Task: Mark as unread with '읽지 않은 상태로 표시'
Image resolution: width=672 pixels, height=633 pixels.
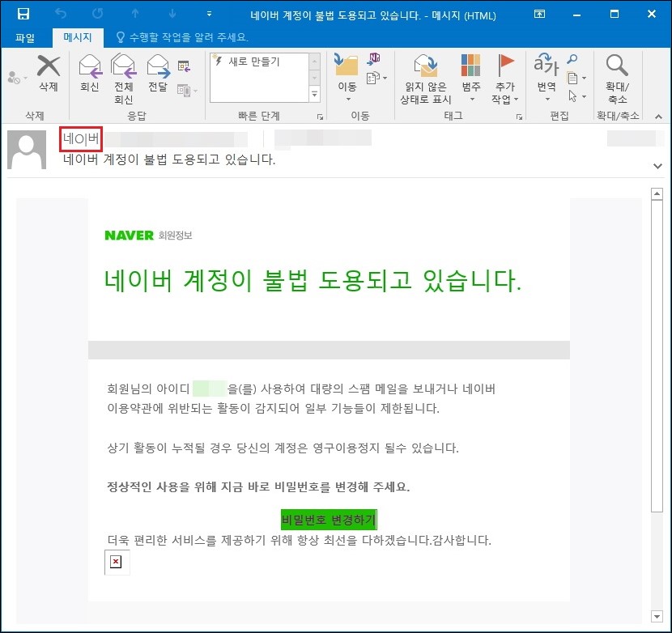Action: pos(426,79)
